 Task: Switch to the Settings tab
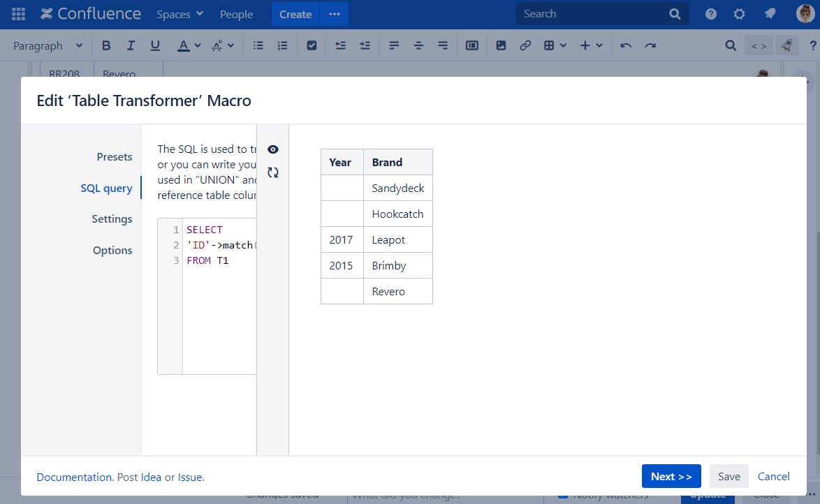click(x=112, y=219)
